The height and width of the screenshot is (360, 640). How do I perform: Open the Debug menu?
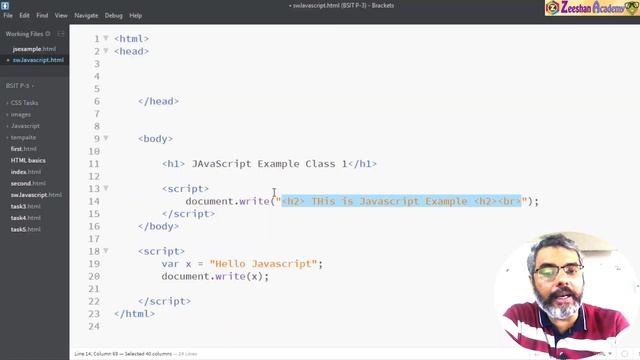coord(113,16)
